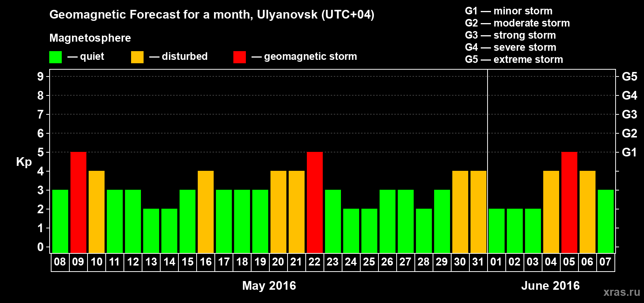Viewport: 644px width, 303px height.
Task: Click date label 05 on the axis
Action: click(569, 262)
